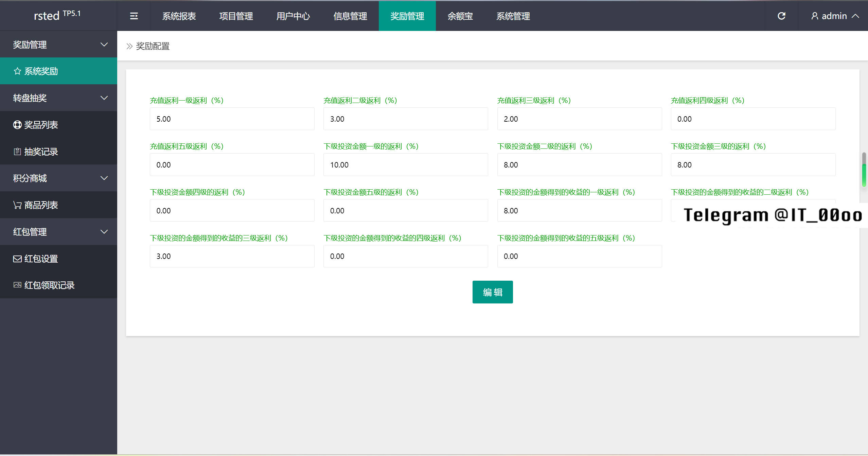Click the 充值返利一级返利（%）label
The image size is (868, 456).
tap(187, 101)
